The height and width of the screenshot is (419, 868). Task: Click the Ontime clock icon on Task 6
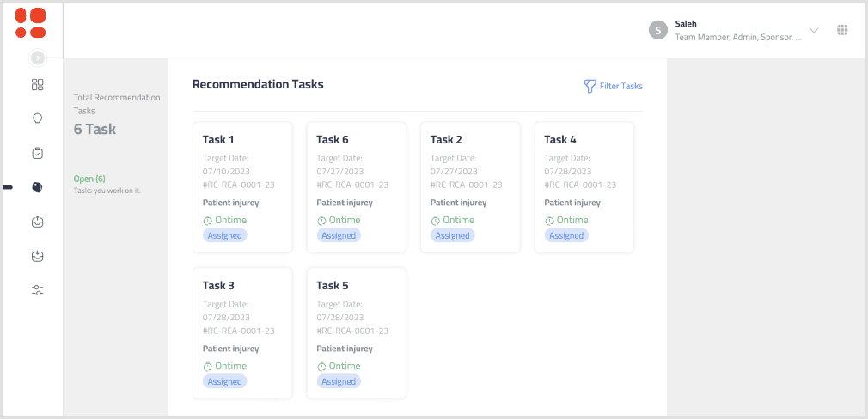321,221
